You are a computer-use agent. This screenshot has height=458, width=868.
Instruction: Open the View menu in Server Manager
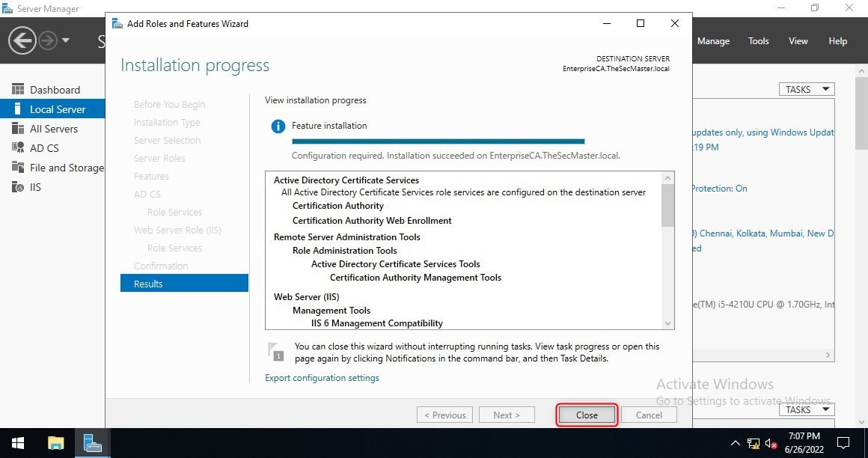[x=798, y=41]
